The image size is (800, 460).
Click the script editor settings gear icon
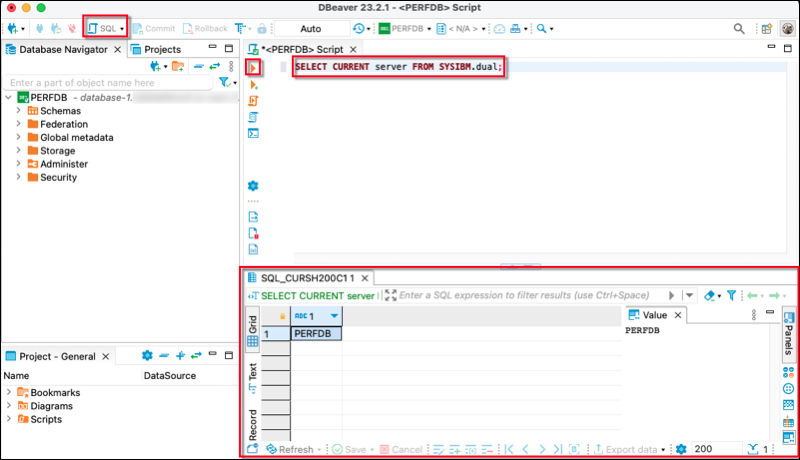[x=253, y=186]
